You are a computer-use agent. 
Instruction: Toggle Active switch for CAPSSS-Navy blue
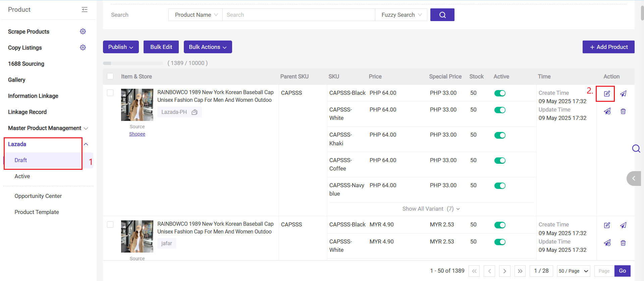pos(500,186)
